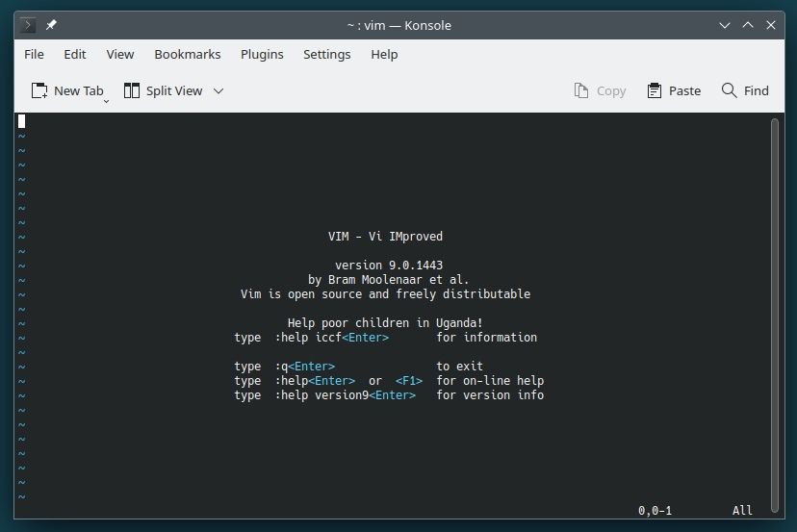This screenshot has width=797, height=532.
Task: Close the Konsole window
Action: tap(771, 25)
